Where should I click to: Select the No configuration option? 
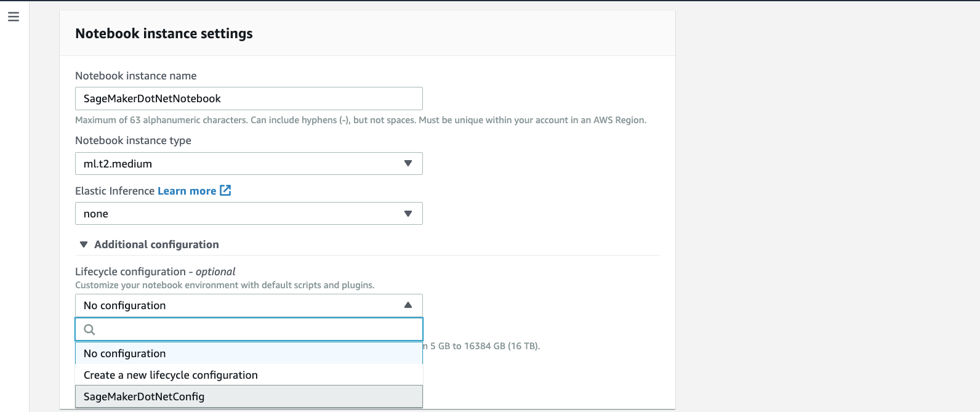[x=249, y=353]
